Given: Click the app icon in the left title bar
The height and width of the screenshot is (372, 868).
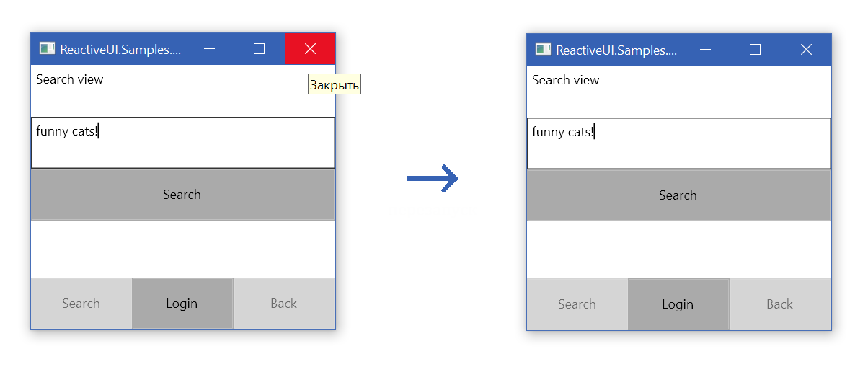Looking at the screenshot, I should click(46, 49).
